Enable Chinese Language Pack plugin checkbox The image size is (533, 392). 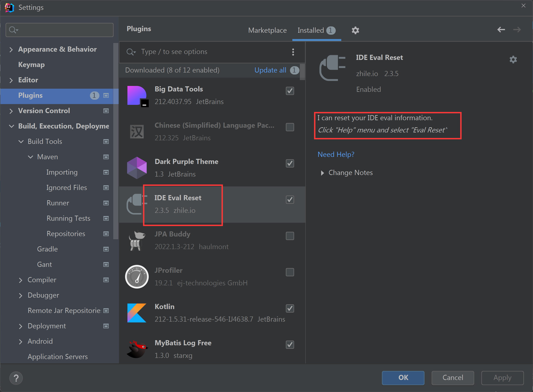[x=290, y=127]
